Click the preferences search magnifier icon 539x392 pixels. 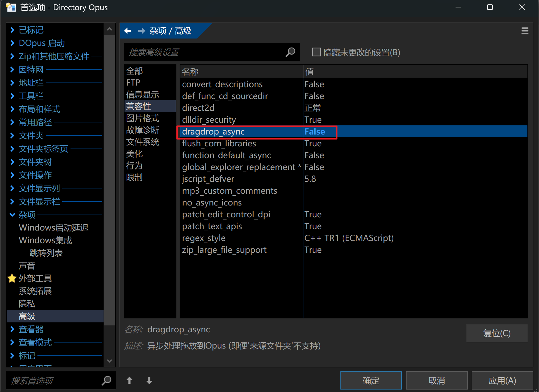tap(106, 380)
